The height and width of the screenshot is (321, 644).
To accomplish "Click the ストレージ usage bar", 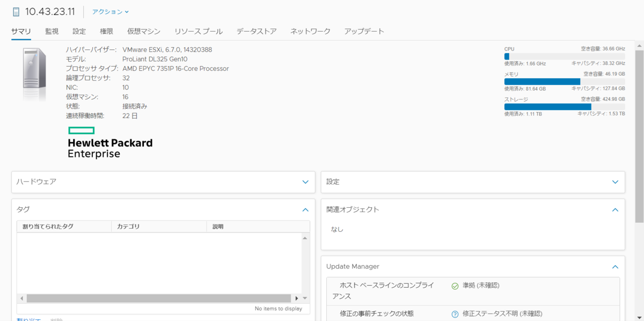I will tap(565, 107).
